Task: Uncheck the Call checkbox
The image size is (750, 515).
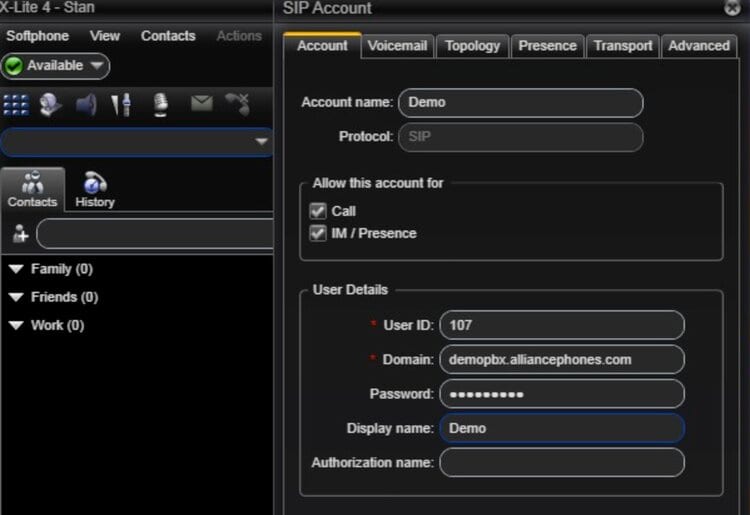Action: tap(318, 211)
